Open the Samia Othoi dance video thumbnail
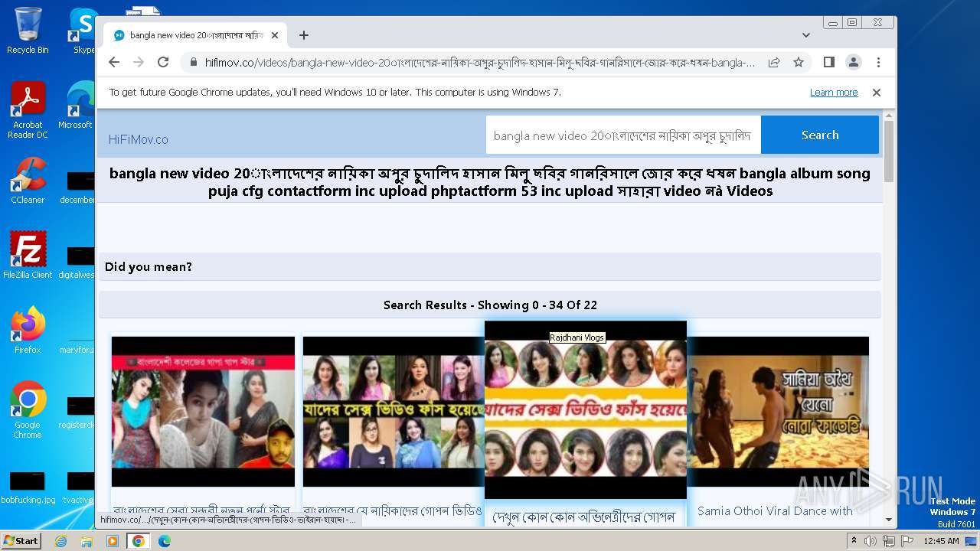This screenshot has width=980, height=551. pyautogui.click(x=778, y=412)
